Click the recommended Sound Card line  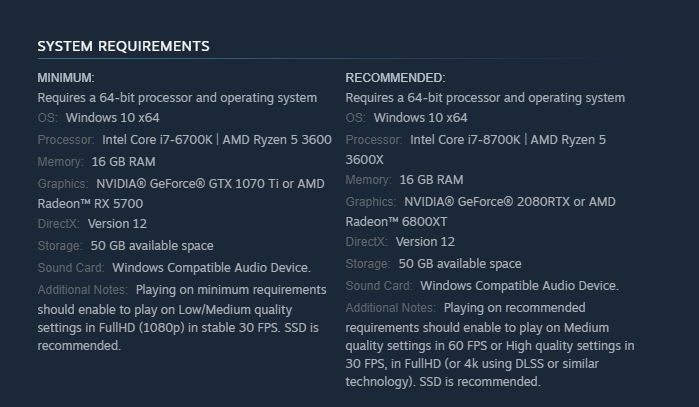482,286
